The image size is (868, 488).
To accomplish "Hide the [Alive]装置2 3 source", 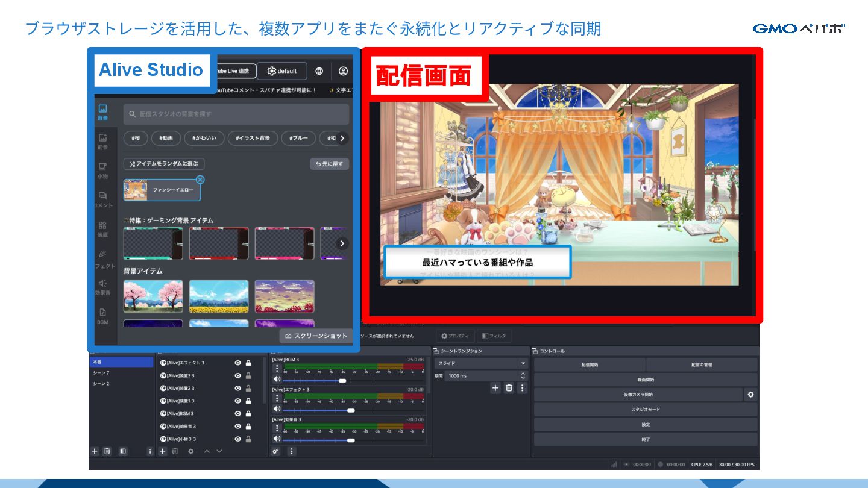I will [238, 389].
